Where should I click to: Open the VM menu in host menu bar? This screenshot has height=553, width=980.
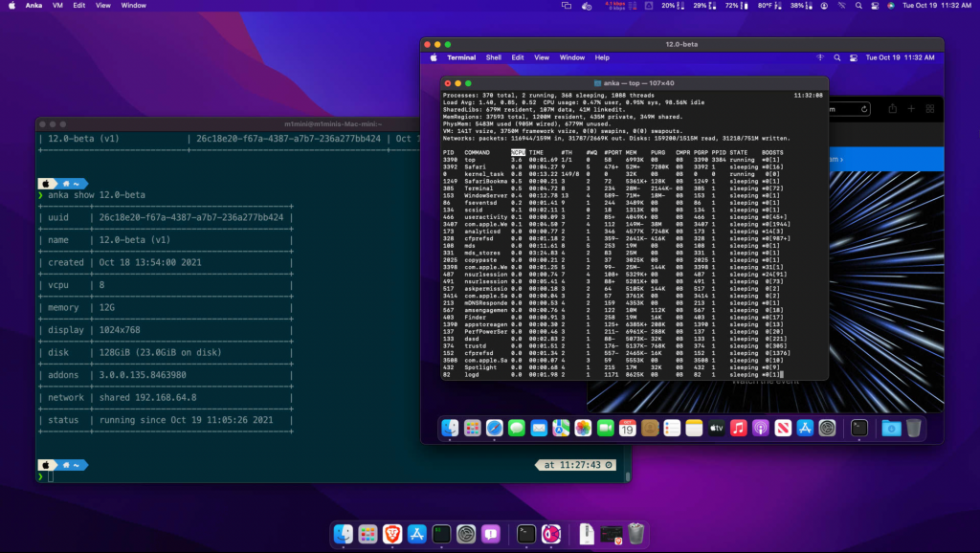(57, 5)
